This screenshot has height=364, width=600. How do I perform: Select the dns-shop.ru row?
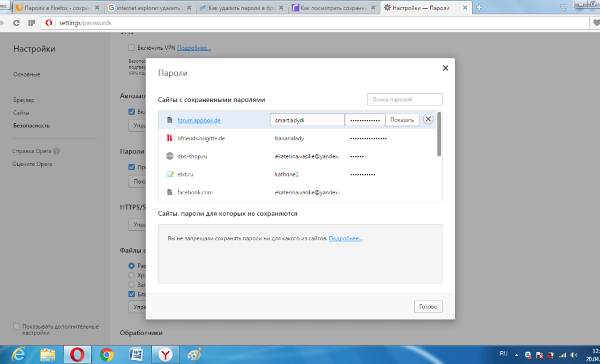(x=297, y=156)
